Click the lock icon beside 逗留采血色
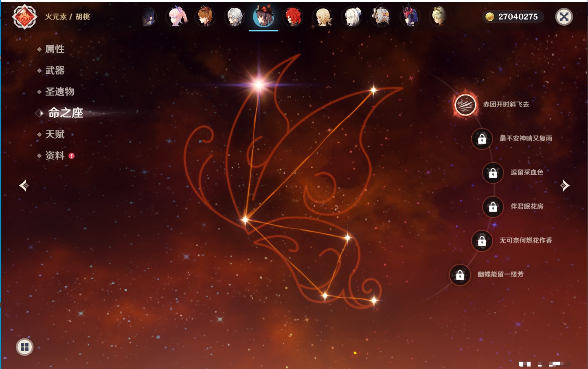The width and height of the screenshot is (588, 369). point(493,172)
